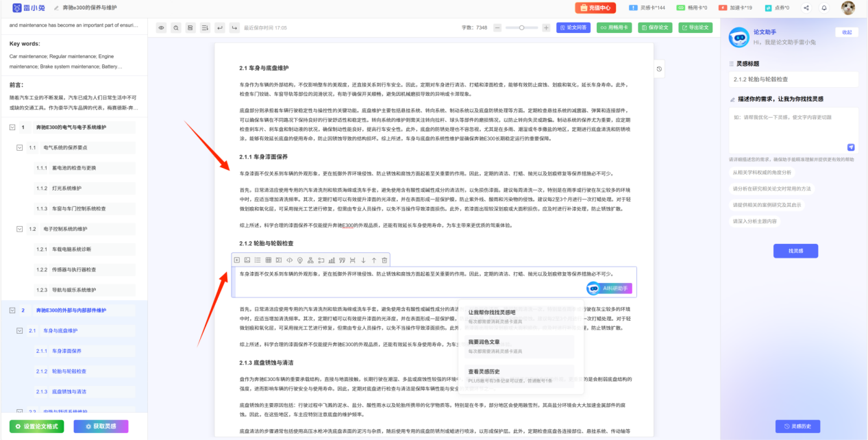Click the search magnifier icon in toolbar

point(176,27)
